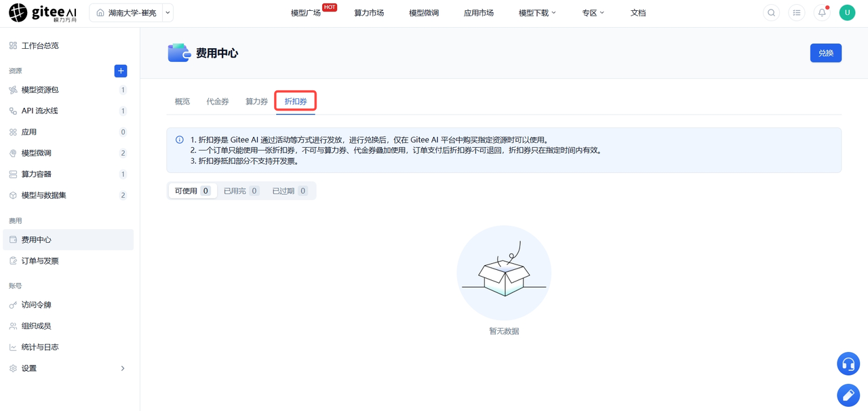The width and height of the screenshot is (868, 411).
Task: Click the blue headset support icon
Action: click(x=848, y=364)
